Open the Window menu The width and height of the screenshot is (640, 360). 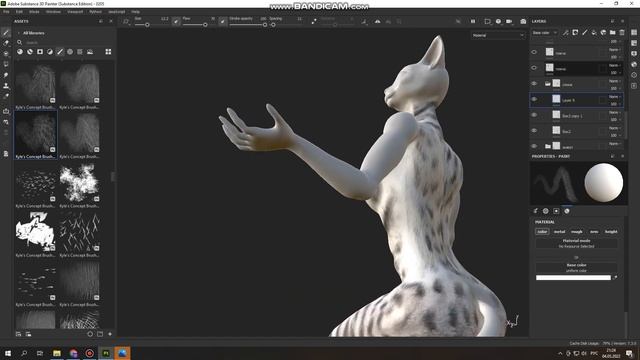pos(53,12)
